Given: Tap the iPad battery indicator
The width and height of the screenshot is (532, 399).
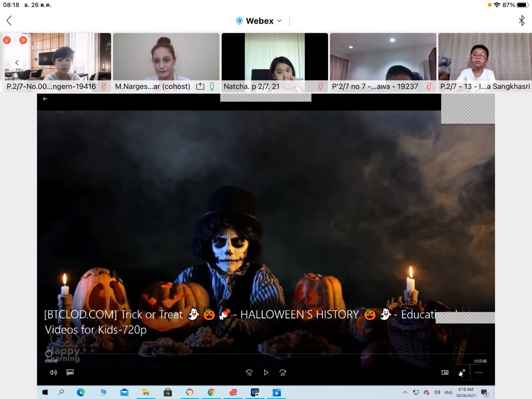Looking at the screenshot, I should [523, 5].
